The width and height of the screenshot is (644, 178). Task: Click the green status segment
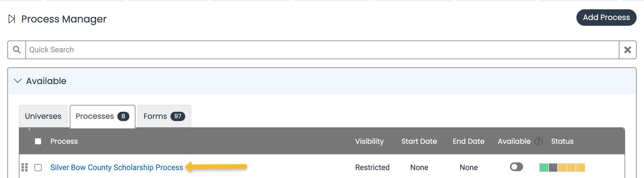544,167
